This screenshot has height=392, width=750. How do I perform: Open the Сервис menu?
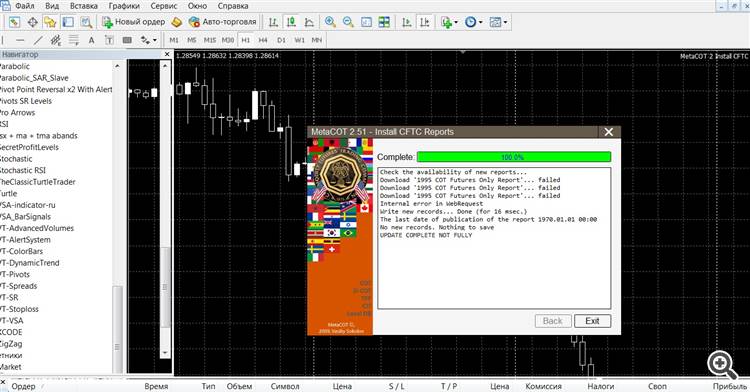pyautogui.click(x=164, y=6)
